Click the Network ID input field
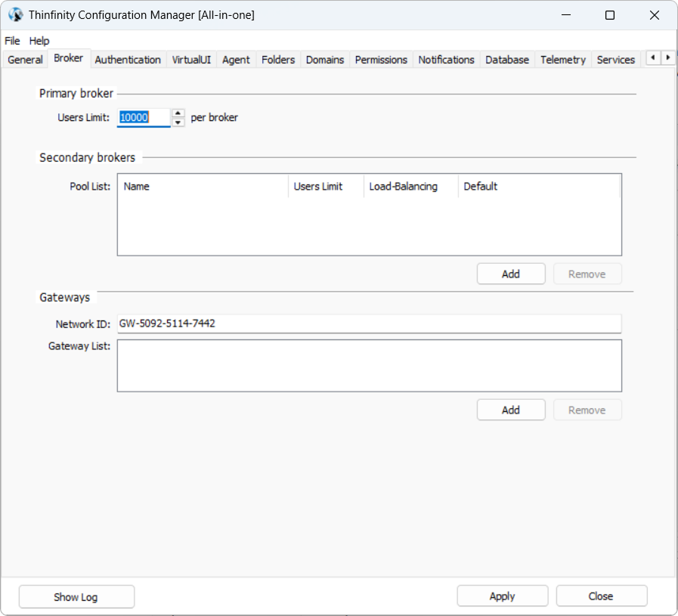Image resolution: width=678 pixels, height=616 pixels. point(369,323)
